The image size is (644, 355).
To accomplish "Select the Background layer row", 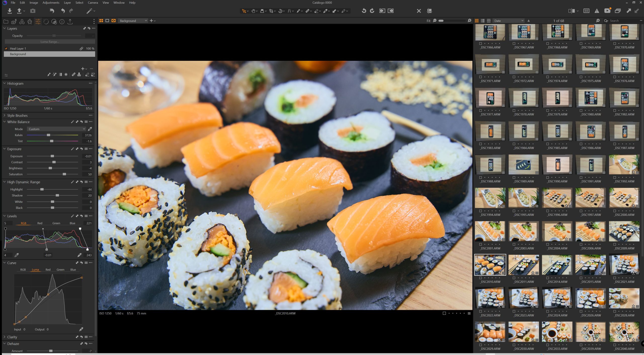I will point(50,54).
